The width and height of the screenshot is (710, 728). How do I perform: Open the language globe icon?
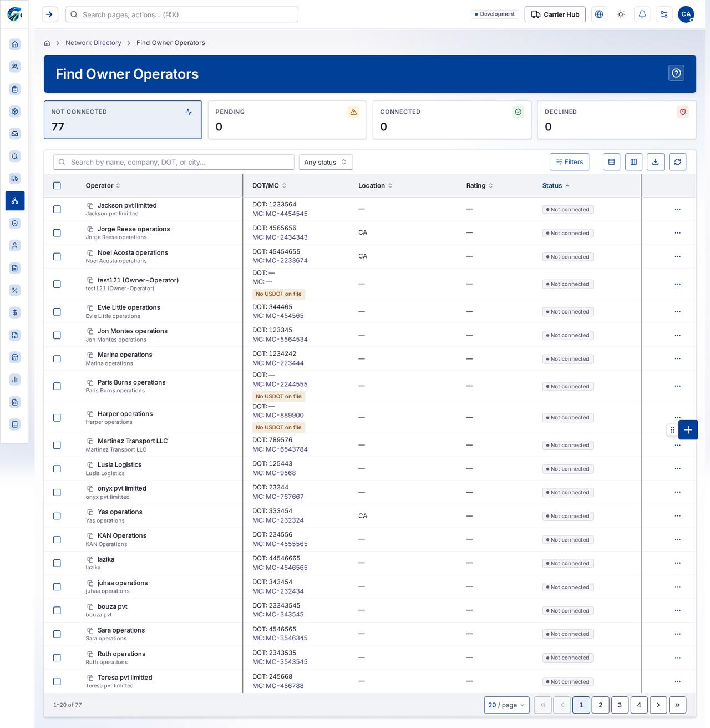pyautogui.click(x=599, y=14)
